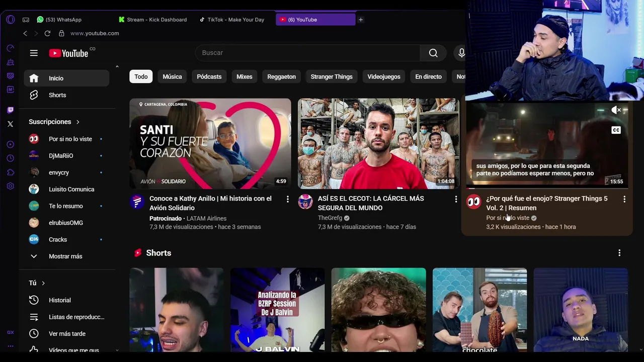
Task: Open options menu for CECOT video
Action: [456, 199]
